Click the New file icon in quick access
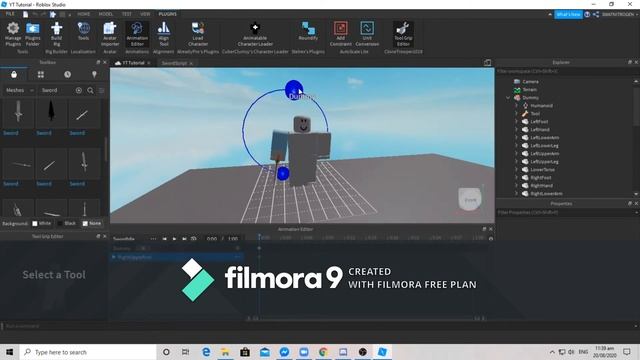The image size is (640, 360). click(25, 14)
